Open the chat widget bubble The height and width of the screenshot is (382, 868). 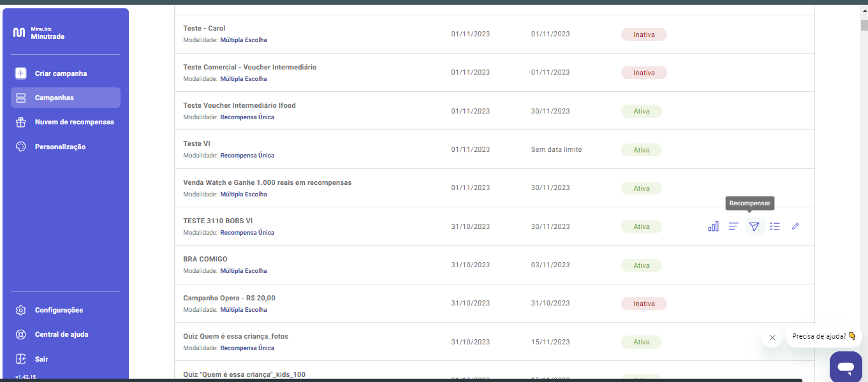pyautogui.click(x=846, y=367)
